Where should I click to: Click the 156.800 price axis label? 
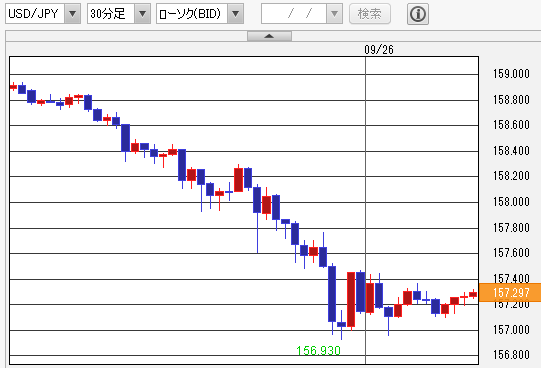pyautogui.click(x=511, y=355)
